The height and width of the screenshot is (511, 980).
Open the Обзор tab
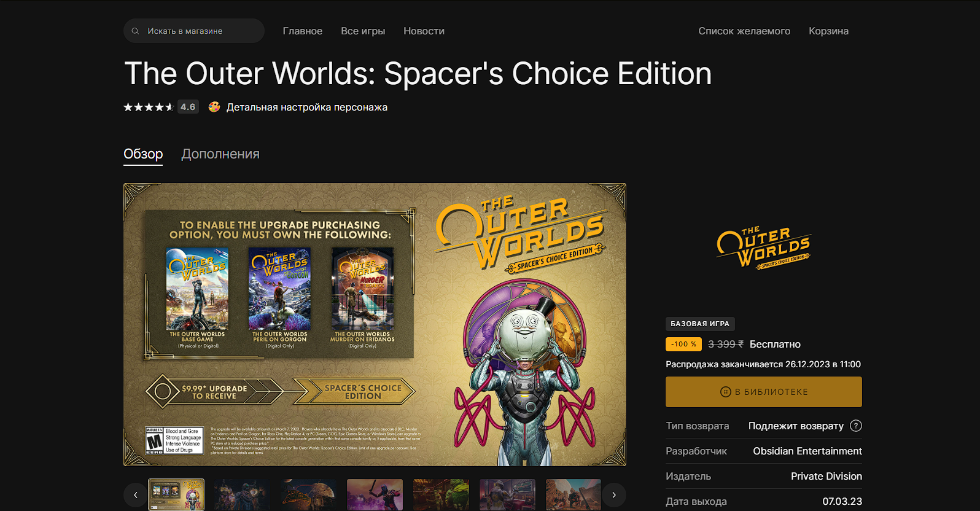tap(143, 154)
